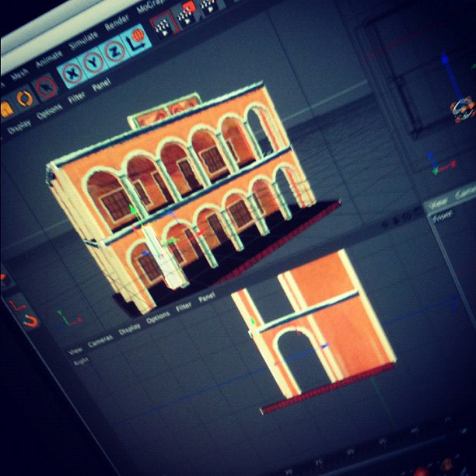This screenshot has height=476, width=476.
Task: Toggle the Z axis lock
Action: [115, 51]
